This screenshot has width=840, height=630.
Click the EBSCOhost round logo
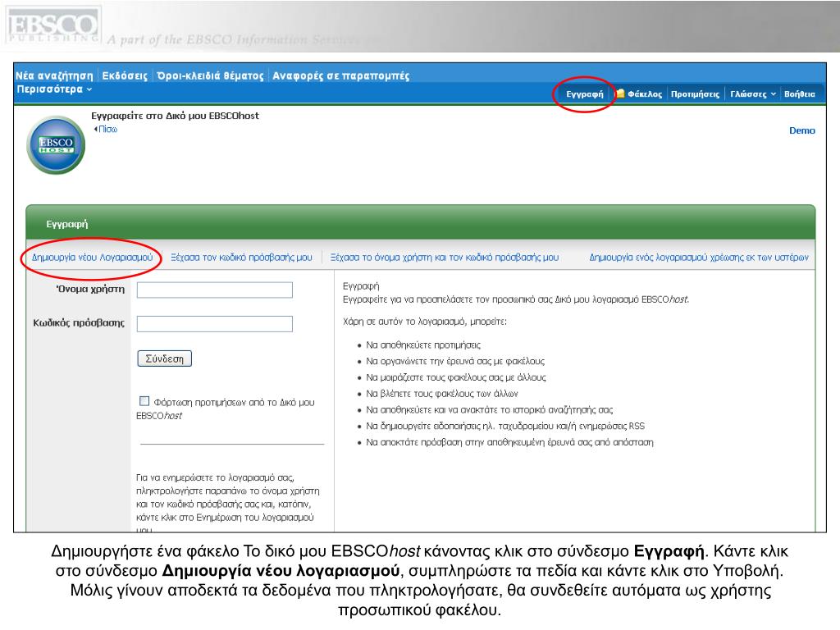point(56,144)
